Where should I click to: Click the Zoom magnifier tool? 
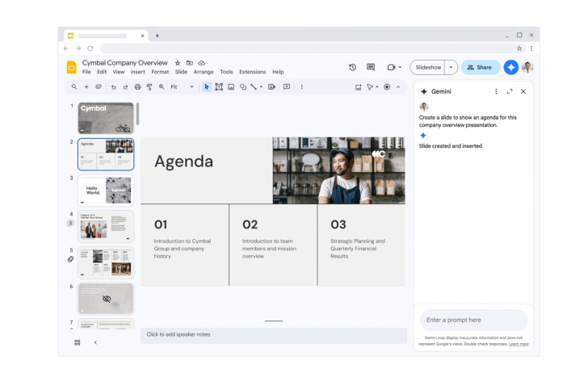[162, 87]
